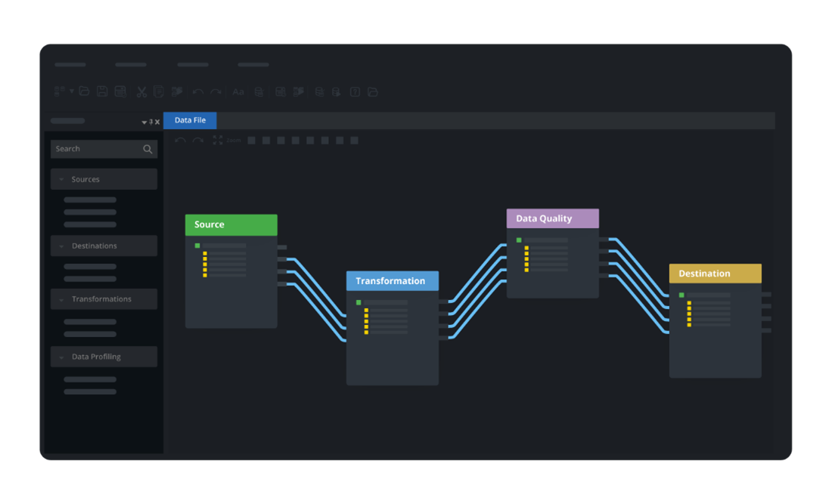
Task: Click the magnifier icon in Search box
Action: 147,150
